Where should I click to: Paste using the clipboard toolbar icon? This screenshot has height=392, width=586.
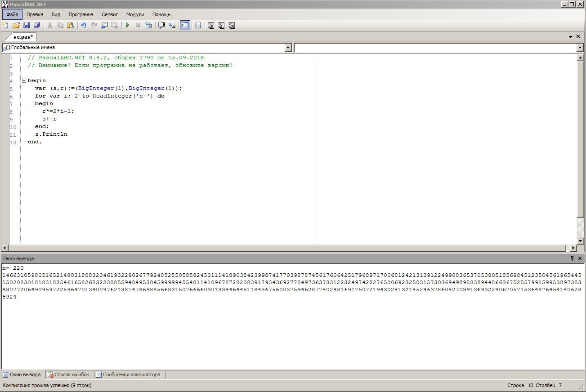[71, 26]
